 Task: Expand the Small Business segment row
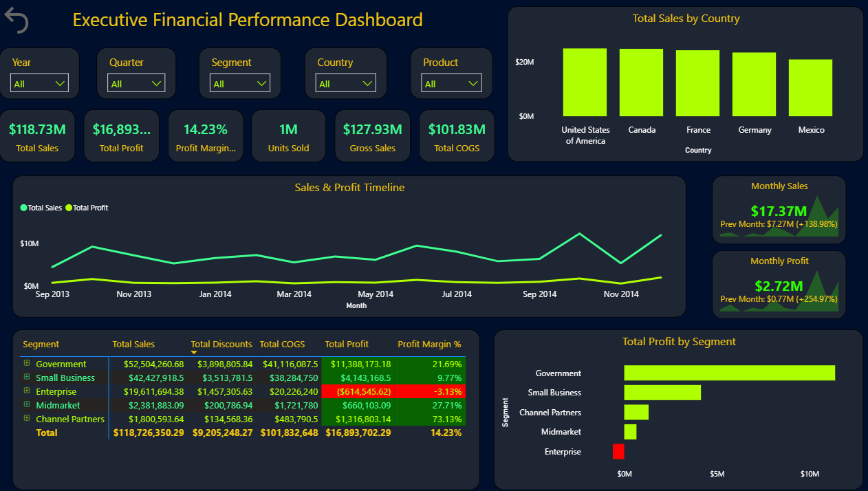point(27,377)
